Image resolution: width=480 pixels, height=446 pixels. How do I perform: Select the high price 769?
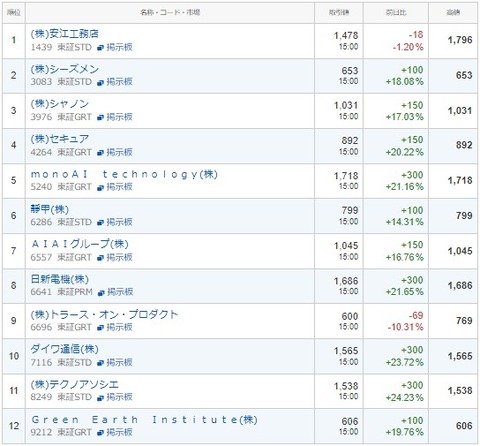(x=464, y=321)
